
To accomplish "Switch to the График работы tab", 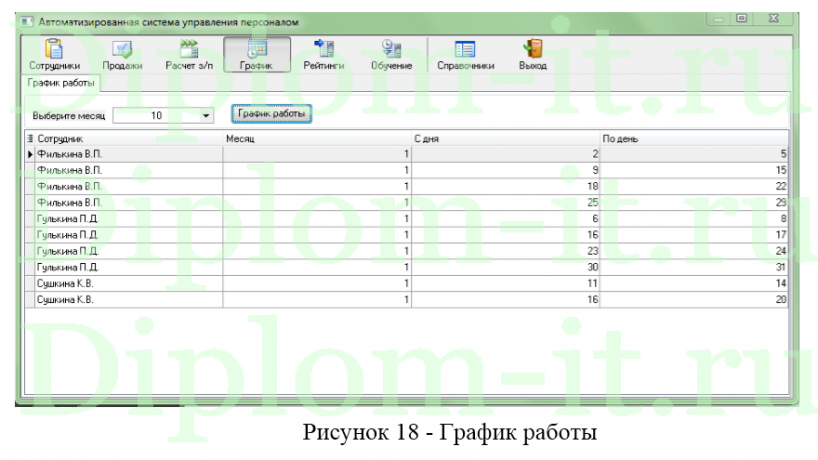I will 61,83.
